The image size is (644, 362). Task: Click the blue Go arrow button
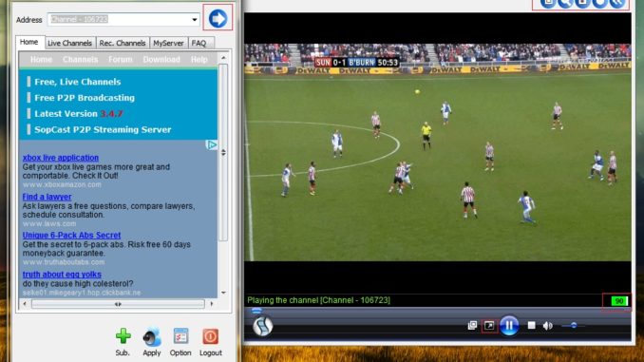coord(218,18)
